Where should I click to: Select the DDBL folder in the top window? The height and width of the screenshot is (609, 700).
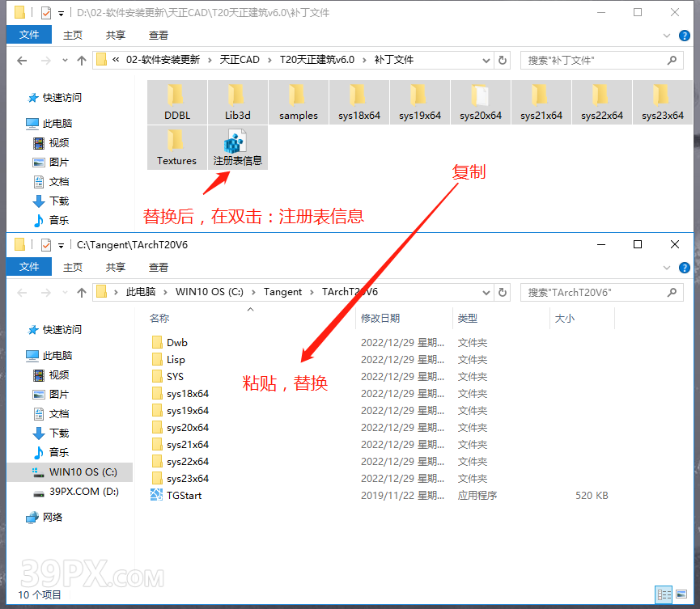click(177, 102)
